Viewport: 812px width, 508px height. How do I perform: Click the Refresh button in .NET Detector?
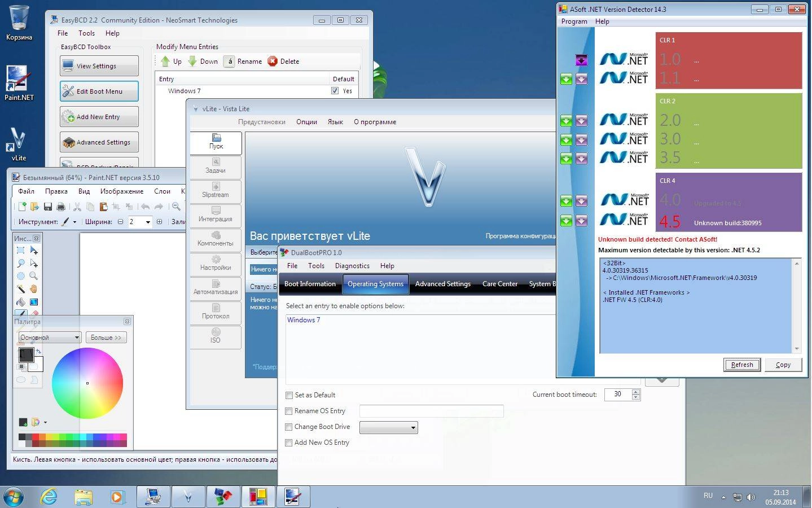pyautogui.click(x=742, y=365)
